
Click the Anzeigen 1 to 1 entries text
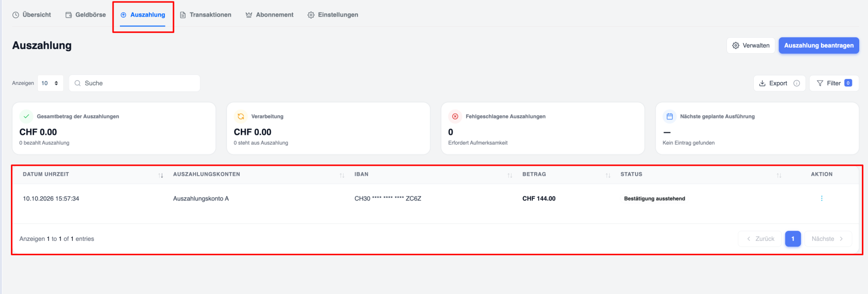[x=57, y=239]
